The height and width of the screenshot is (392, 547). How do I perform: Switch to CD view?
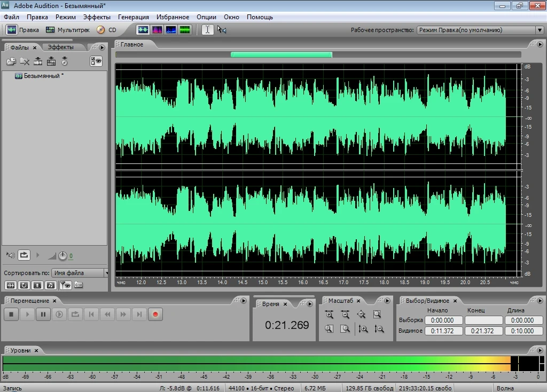click(x=106, y=30)
